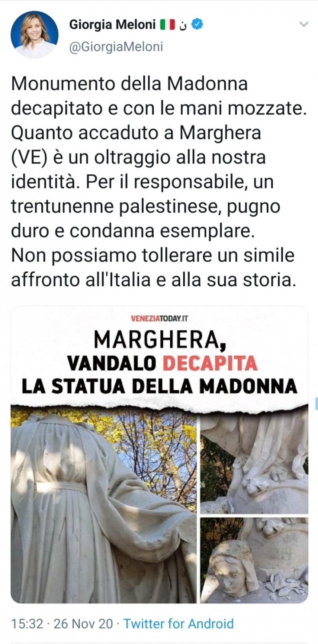Open the severed statue head photo

point(254,560)
